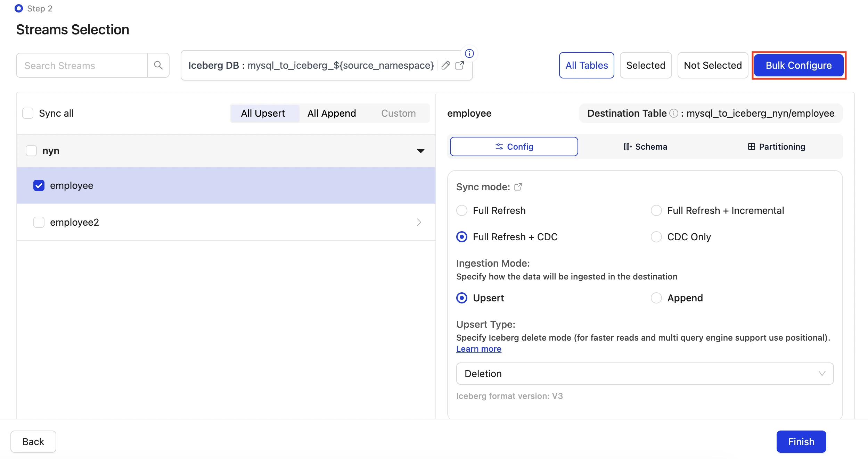Switch to the Config tab
This screenshot has height=459, width=868.
point(514,147)
